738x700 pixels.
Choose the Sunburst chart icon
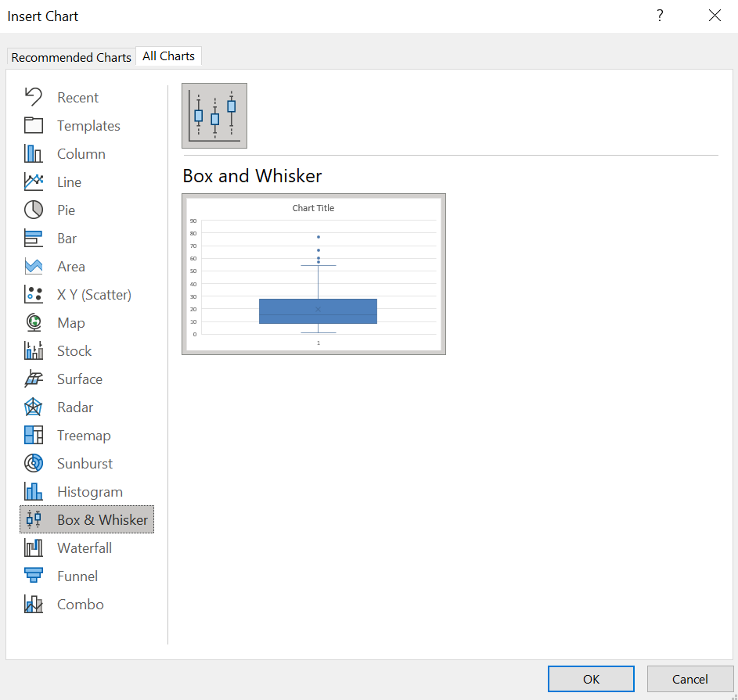tap(33, 463)
